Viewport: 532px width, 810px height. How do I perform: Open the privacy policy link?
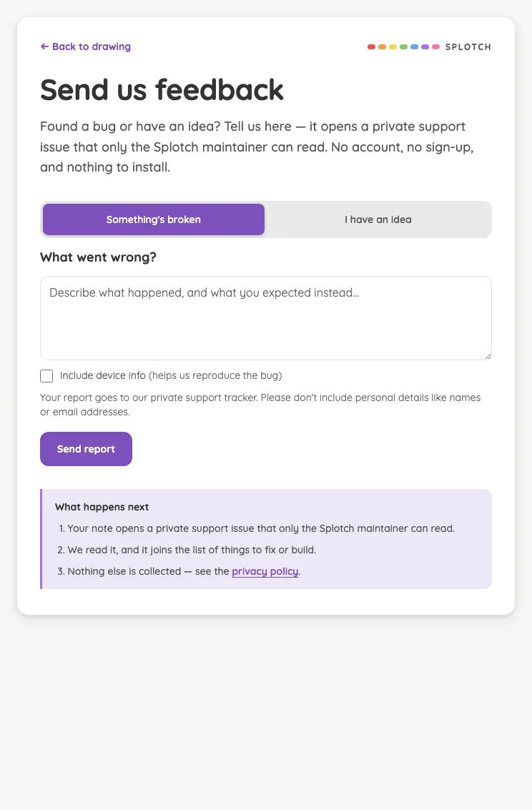265,571
